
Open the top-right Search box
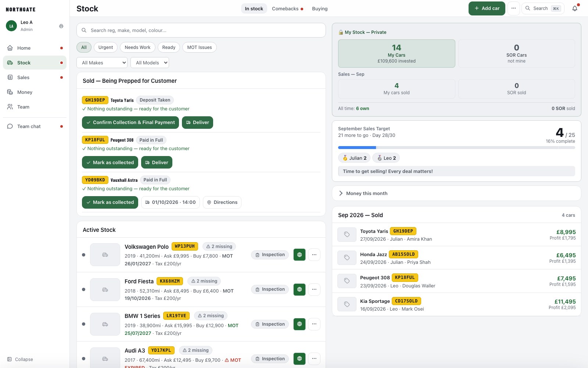coord(544,8)
